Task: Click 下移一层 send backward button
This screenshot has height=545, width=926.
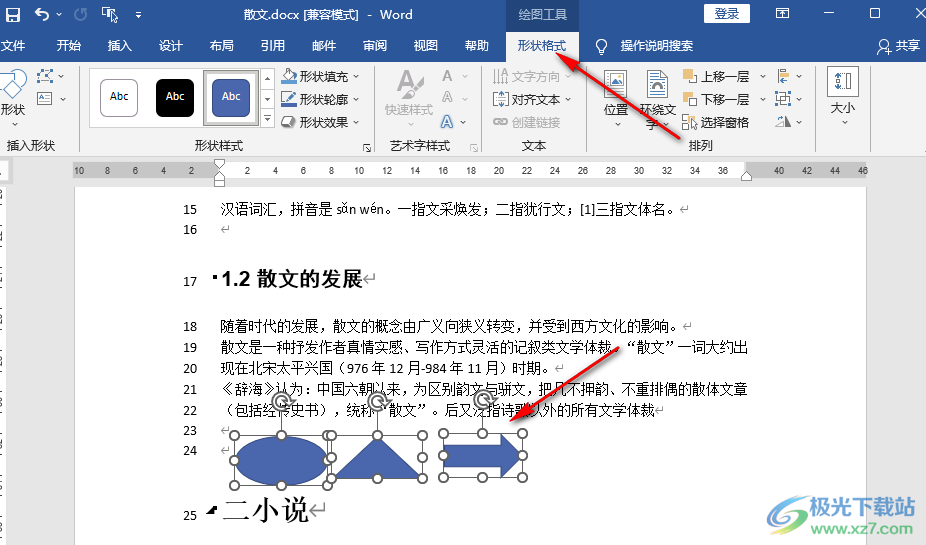Action: [x=716, y=99]
